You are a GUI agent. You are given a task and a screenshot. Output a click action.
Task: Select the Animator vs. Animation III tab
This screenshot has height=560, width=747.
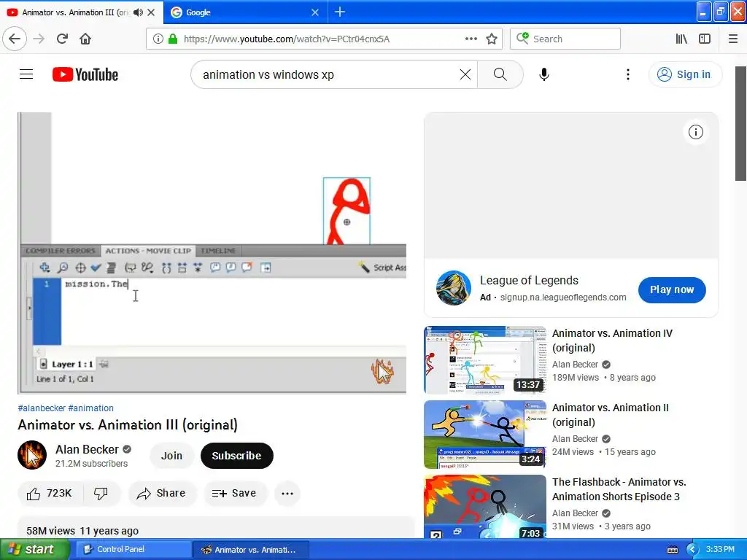[75, 12]
